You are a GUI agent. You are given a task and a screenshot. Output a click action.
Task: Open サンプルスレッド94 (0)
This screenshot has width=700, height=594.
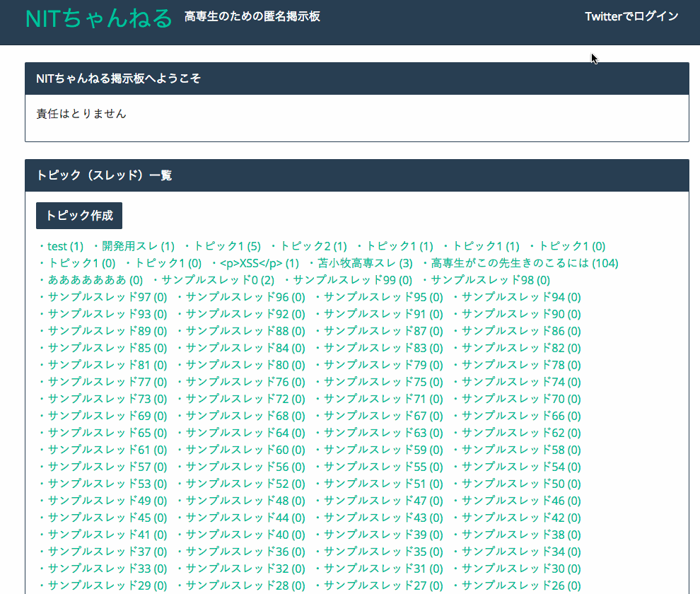coord(521,297)
